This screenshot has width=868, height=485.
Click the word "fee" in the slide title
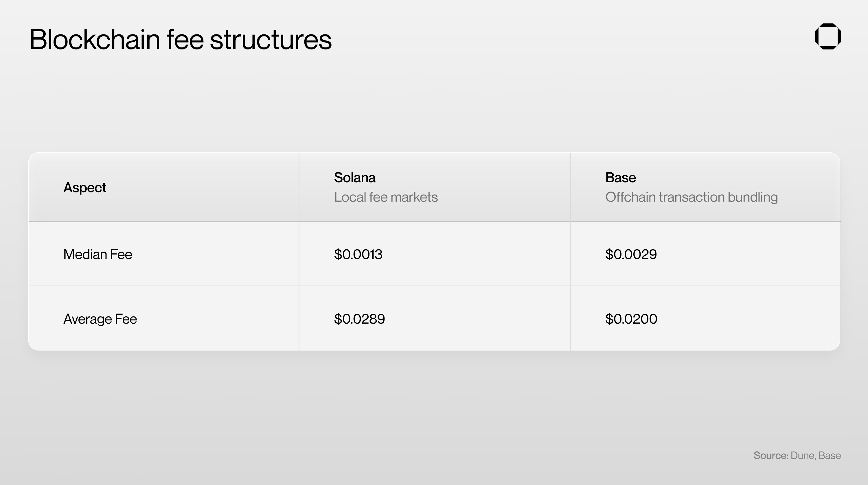coord(185,39)
